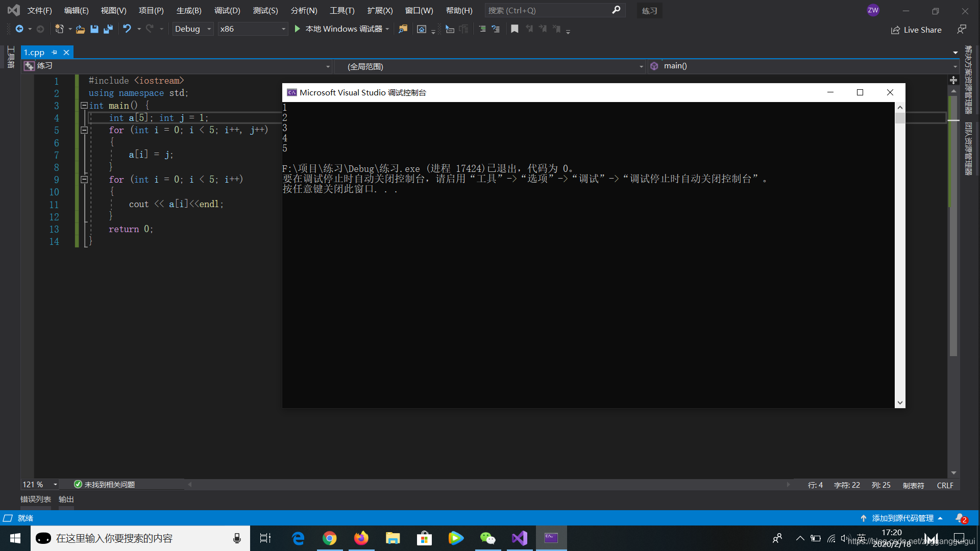Viewport: 980px width, 551px height.
Task: Collapse the first for loop block
Action: [x=84, y=130]
